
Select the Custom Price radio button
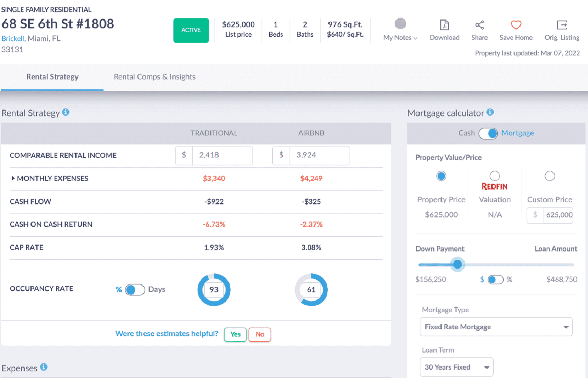click(549, 176)
